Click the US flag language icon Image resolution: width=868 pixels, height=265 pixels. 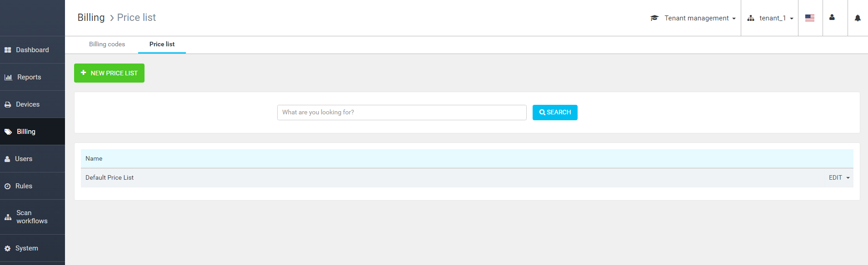pos(809,18)
